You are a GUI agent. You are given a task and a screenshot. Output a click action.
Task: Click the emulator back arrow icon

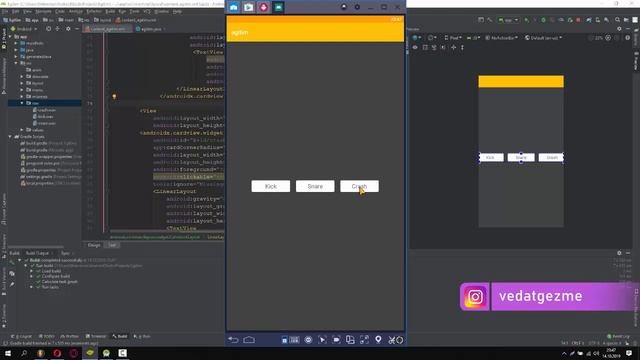click(233, 340)
